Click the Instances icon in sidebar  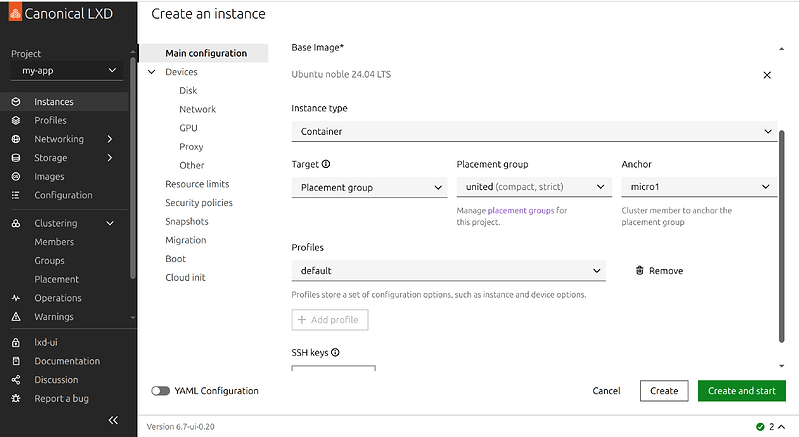[x=16, y=102]
